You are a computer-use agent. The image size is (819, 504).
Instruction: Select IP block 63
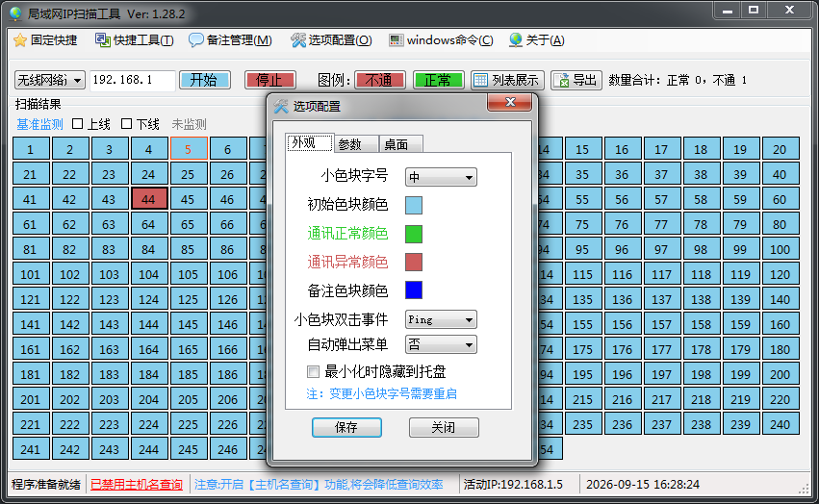(110, 224)
